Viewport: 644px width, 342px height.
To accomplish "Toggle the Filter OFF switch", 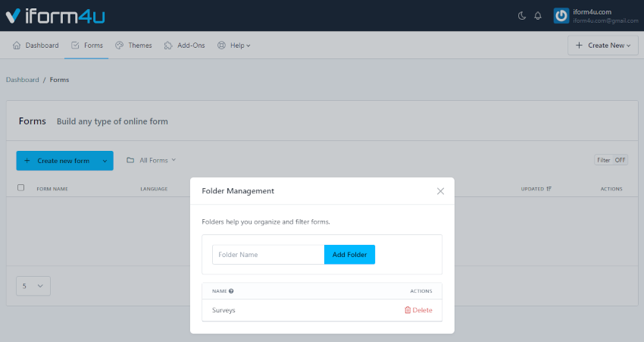I will (611, 160).
